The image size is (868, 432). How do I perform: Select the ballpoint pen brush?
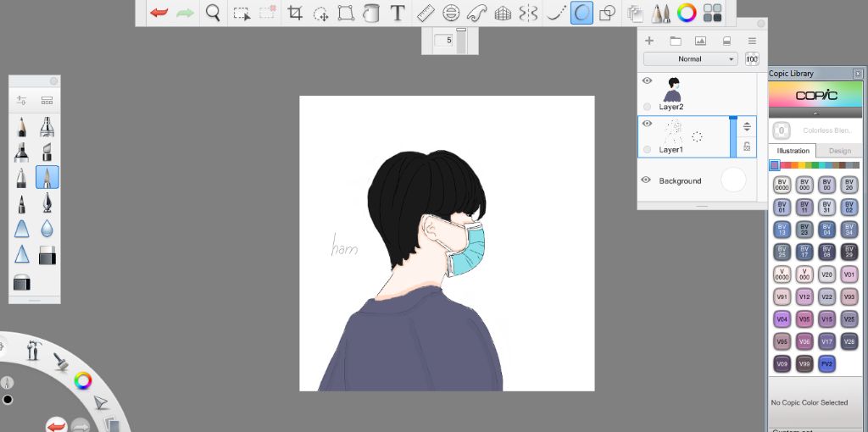pyautogui.click(x=21, y=178)
